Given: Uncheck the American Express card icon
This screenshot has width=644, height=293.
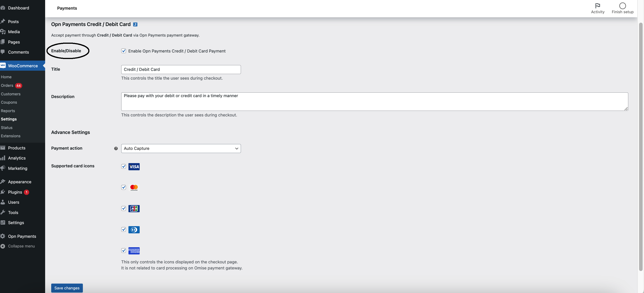Looking at the screenshot, I should click(124, 250).
